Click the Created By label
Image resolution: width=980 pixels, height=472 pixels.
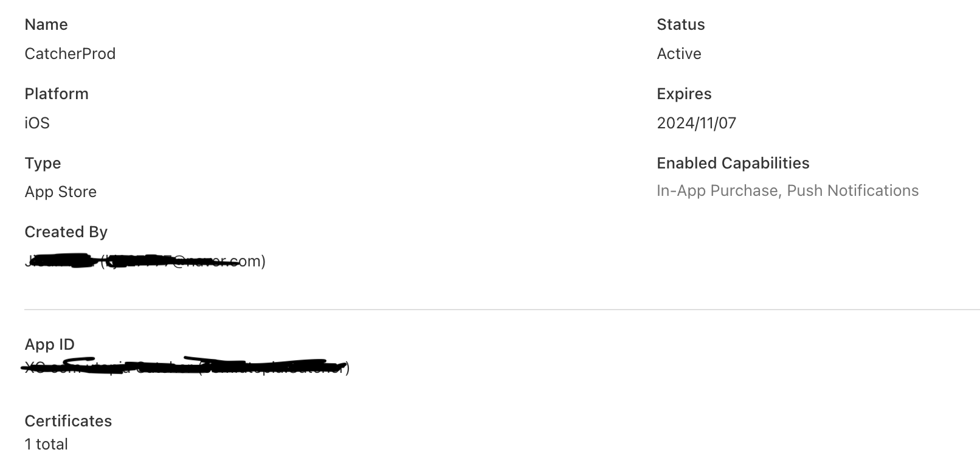66,232
